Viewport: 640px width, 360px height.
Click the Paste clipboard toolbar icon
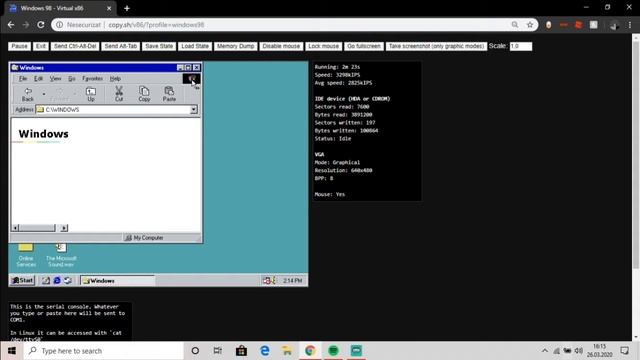point(169,94)
